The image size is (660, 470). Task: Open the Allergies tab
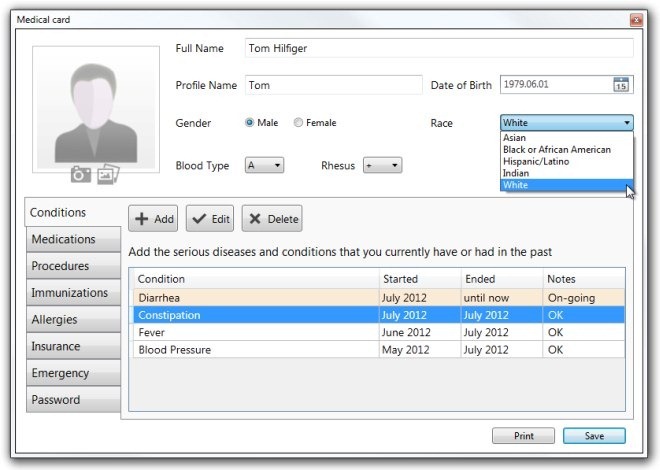[x=73, y=319]
